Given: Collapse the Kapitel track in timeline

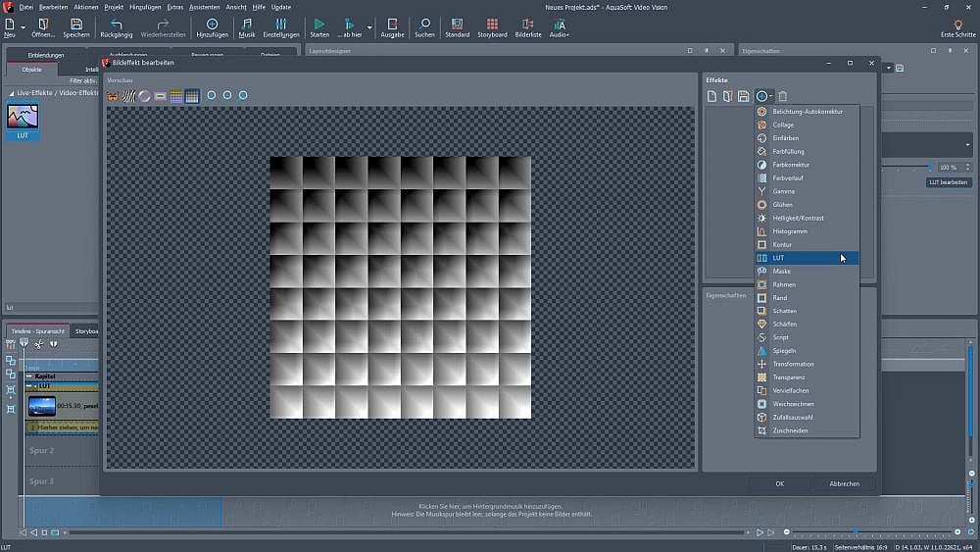Looking at the screenshot, I should (29, 376).
